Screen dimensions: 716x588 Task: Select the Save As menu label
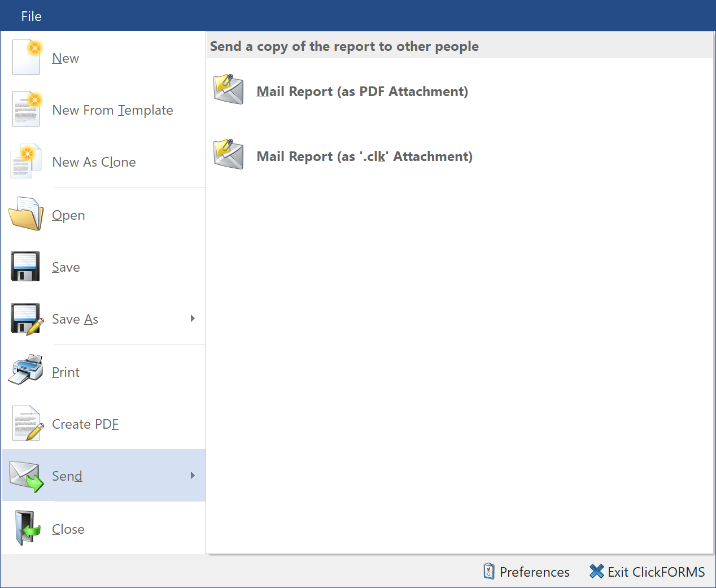click(x=75, y=319)
